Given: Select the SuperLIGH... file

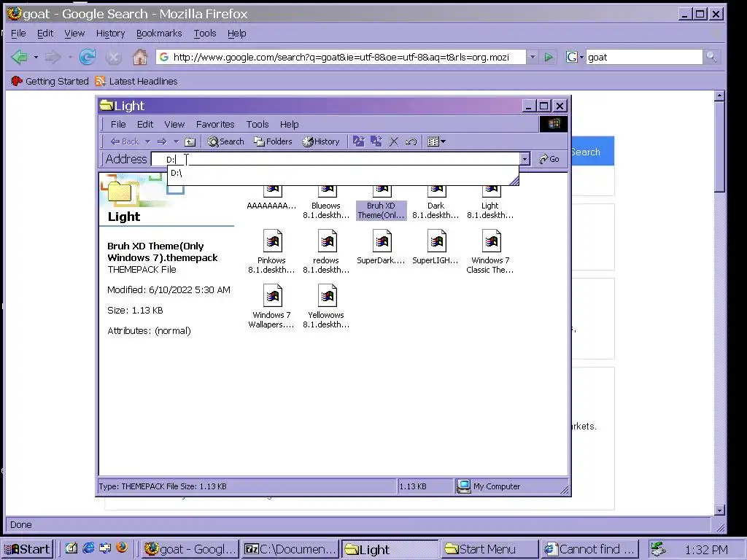Looking at the screenshot, I should pos(436,246).
